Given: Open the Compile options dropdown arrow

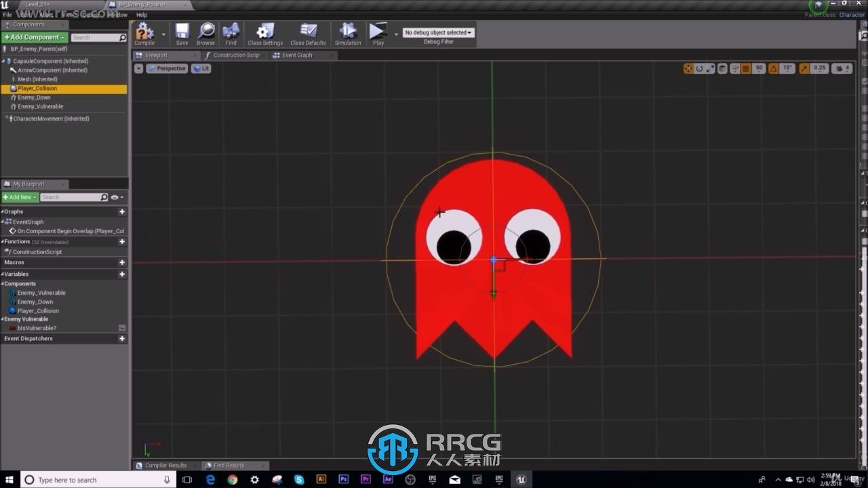Looking at the screenshot, I should (163, 34).
